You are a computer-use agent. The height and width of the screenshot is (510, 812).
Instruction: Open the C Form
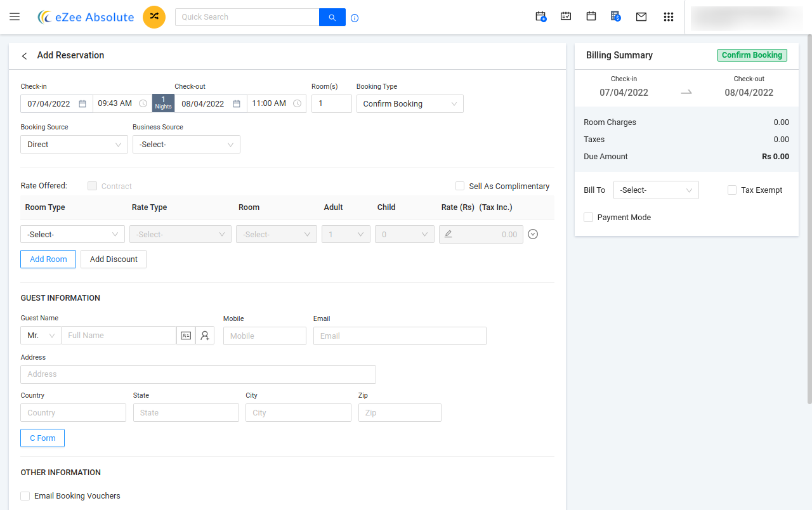tap(42, 438)
